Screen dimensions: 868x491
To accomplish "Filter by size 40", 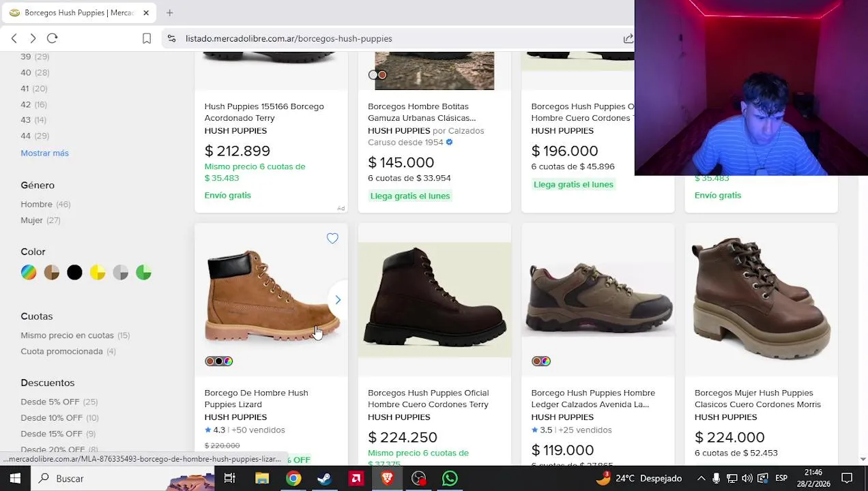I will click(35, 72).
